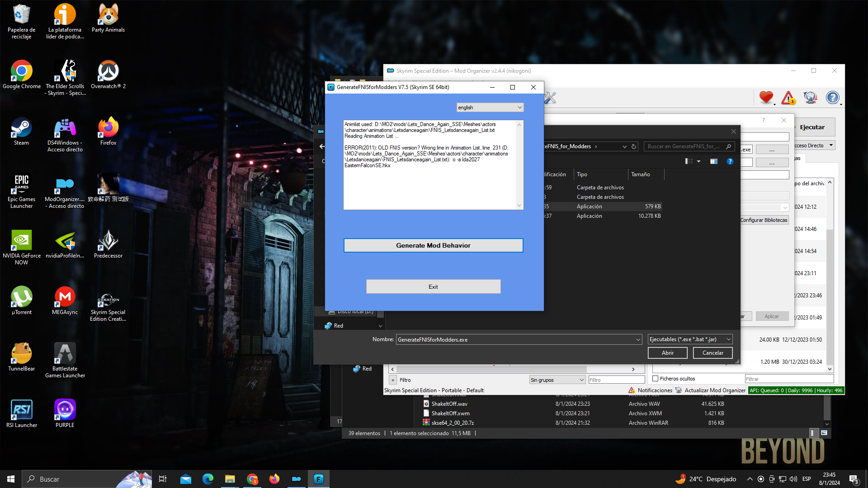Select the MEGAsync desktop icon

coord(65,300)
